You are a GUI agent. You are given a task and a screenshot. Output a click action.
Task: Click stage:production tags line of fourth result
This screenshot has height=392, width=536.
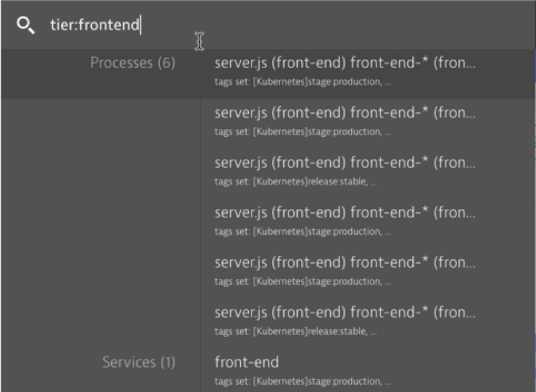[303, 231]
